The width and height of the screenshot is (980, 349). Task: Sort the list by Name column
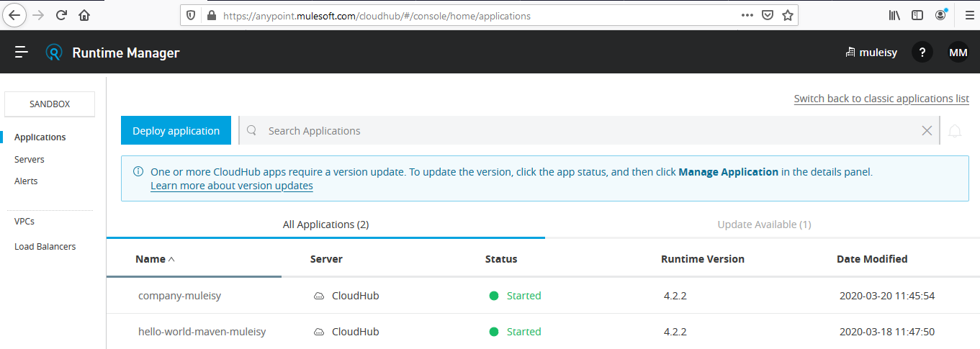pyautogui.click(x=155, y=259)
